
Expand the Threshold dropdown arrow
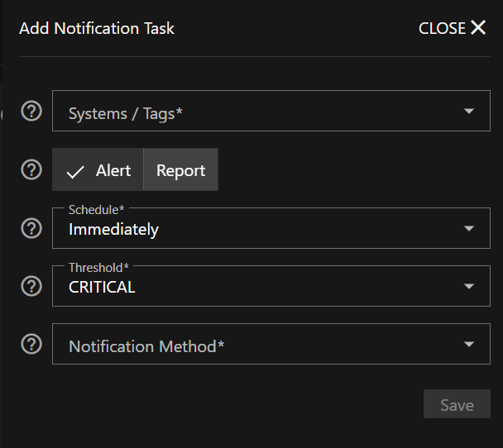click(x=469, y=286)
